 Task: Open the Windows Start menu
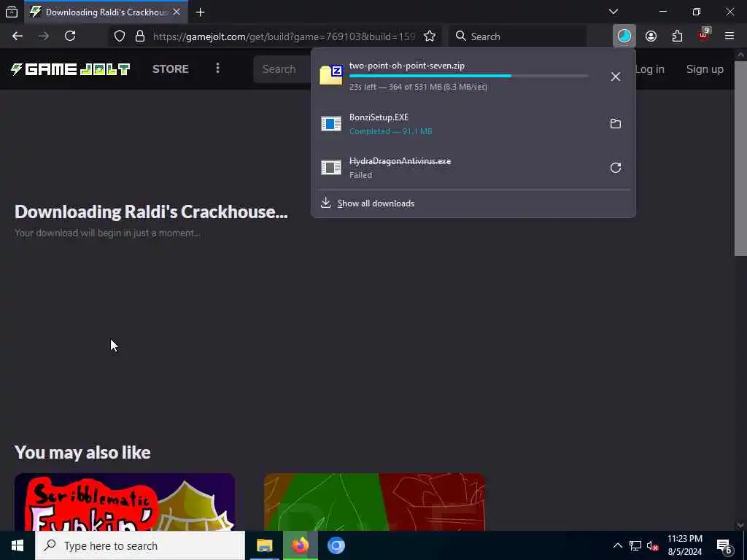18,545
